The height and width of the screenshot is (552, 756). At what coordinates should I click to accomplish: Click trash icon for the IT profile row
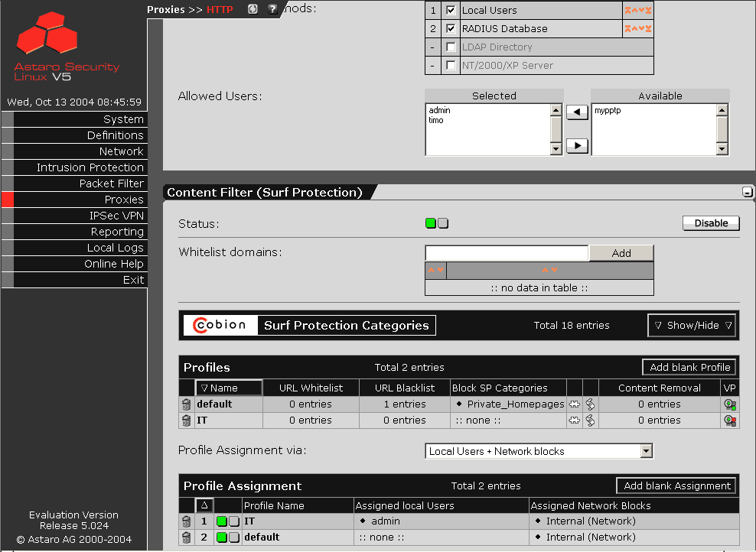(186, 420)
